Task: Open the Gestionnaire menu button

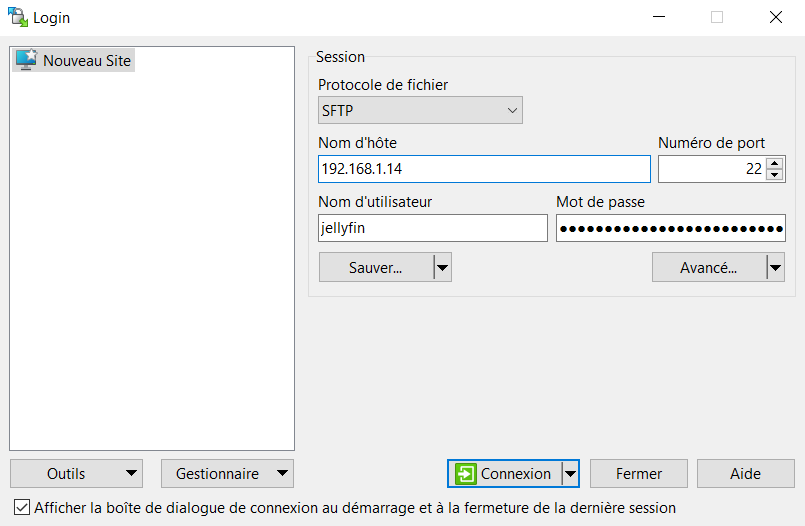Action: pos(227,474)
